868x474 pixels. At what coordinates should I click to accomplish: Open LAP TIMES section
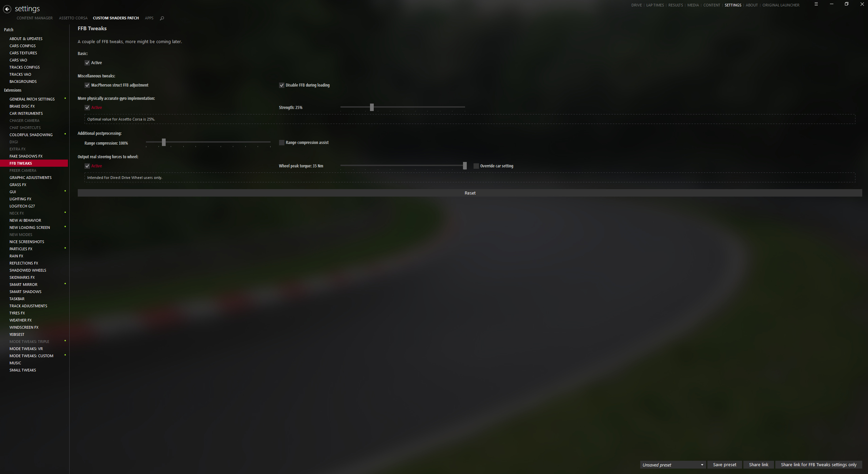(654, 5)
